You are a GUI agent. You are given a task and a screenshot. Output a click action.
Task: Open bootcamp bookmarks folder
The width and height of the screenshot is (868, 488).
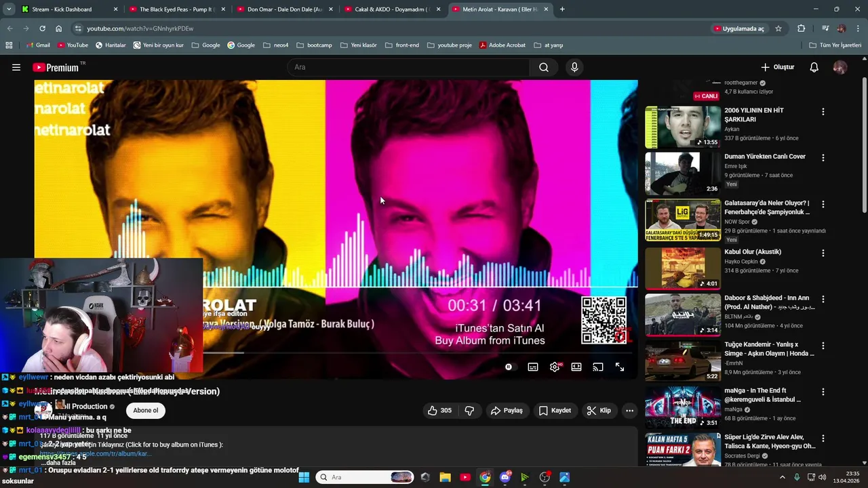click(314, 45)
